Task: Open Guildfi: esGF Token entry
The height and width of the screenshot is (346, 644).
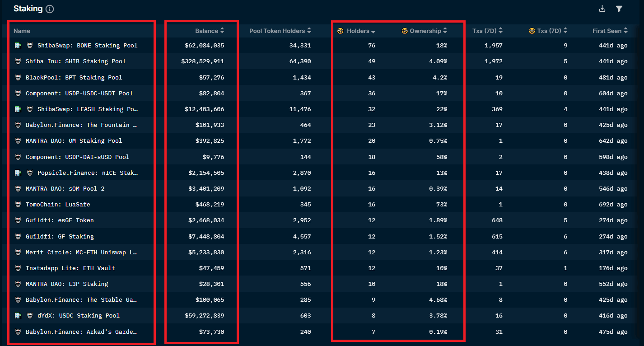Action: click(x=60, y=220)
